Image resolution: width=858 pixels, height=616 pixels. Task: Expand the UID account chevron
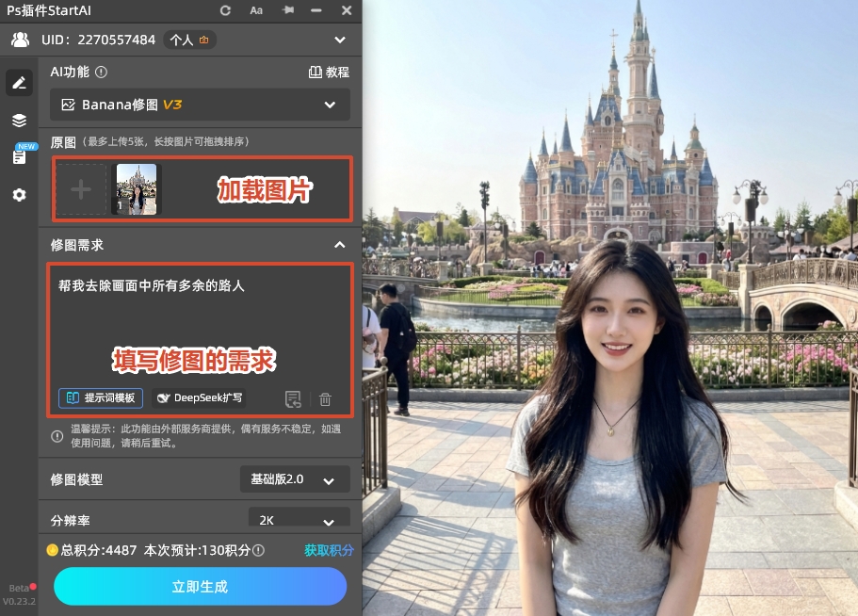coord(340,40)
